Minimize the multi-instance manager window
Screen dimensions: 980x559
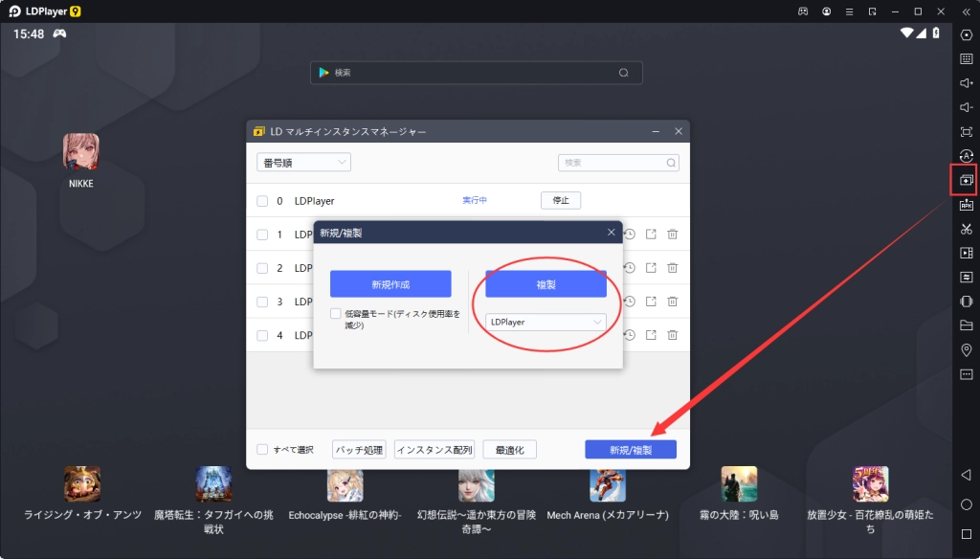point(656,131)
